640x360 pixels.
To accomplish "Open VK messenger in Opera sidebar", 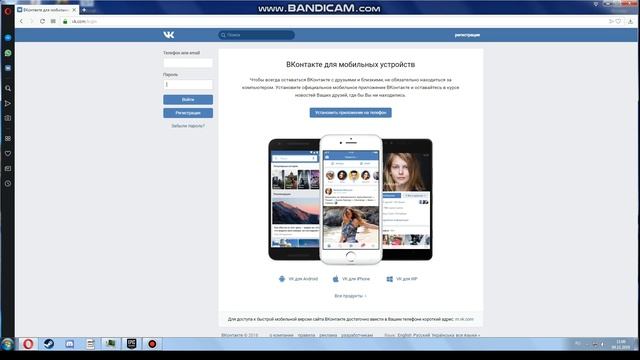I will [x=8, y=68].
